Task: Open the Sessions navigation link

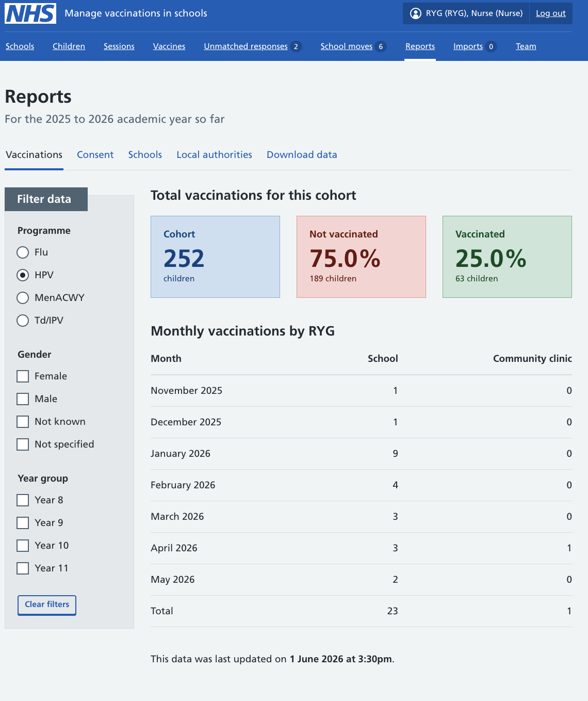Action: coord(119,46)
